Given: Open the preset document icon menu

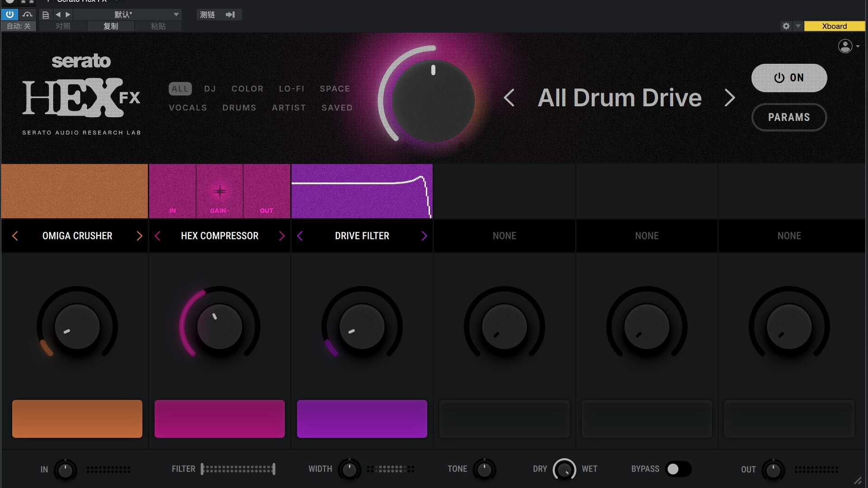Looking at the screenshot, I should click(x=45, y=15).
